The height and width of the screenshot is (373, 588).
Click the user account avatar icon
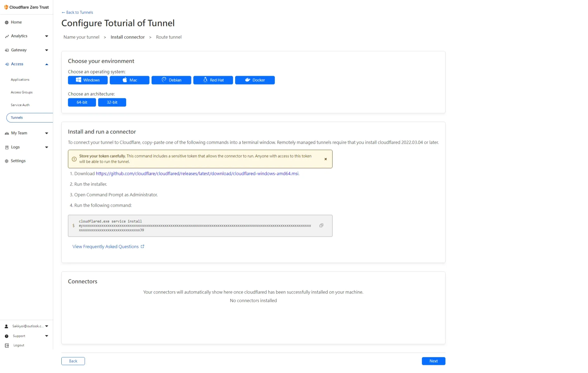click(x=6, y=326)
